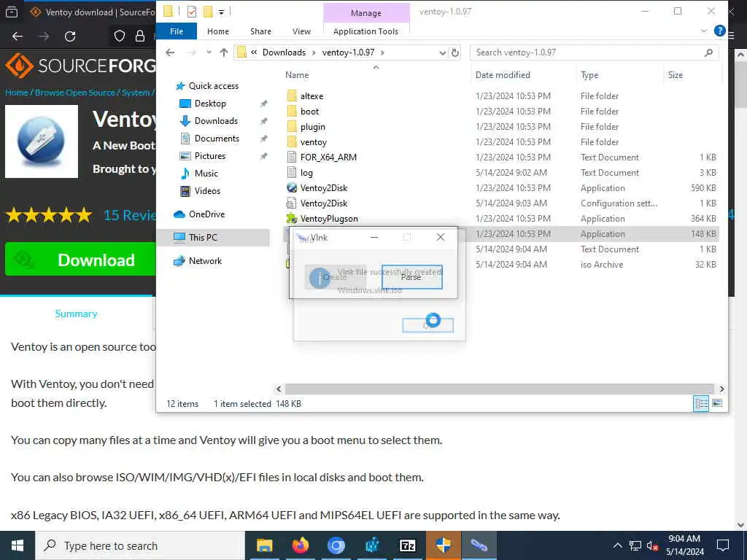
Task: Select the Ventoy2Disk application icon
Action: click(x=292, y=187)
